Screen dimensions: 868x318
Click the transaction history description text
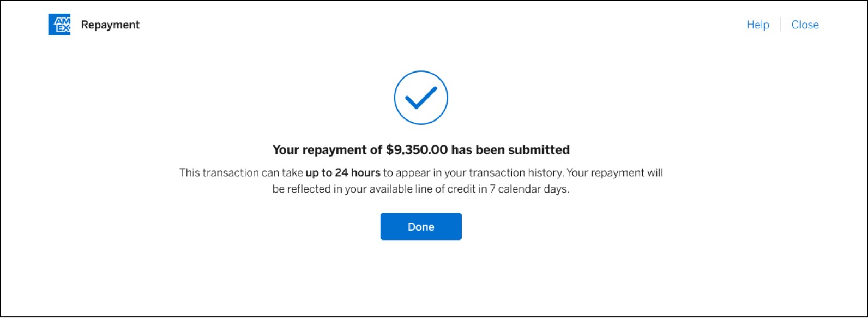(x=420, y=180)
